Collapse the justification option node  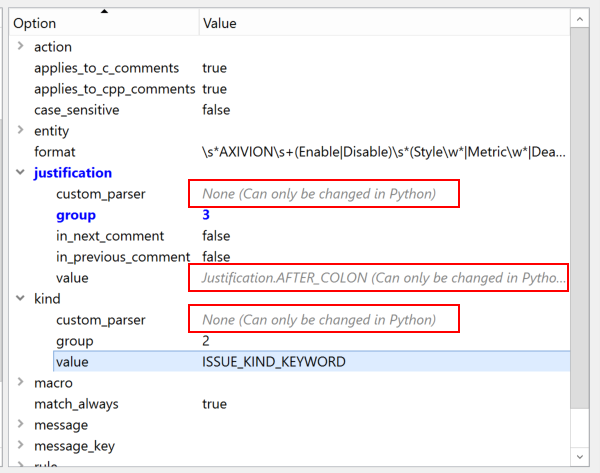pos(21,172)
